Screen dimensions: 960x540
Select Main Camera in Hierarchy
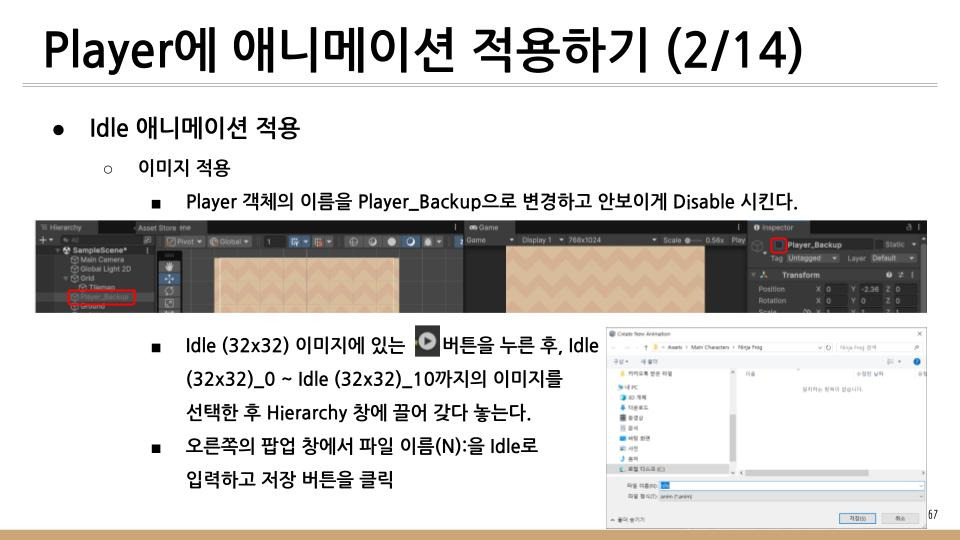(x=102, y=260)
